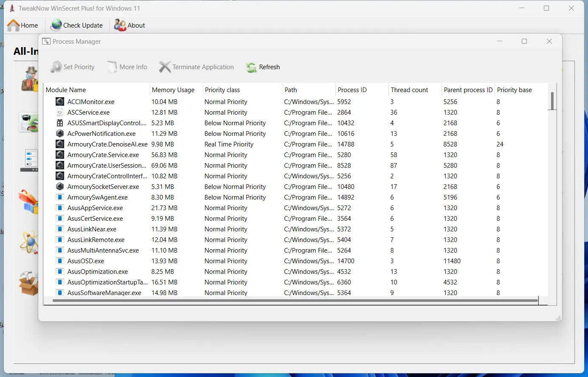Click the ArmourySwAgent.exe process icon
This screenshot has width=588, height=377.
(x=60, y=197)
